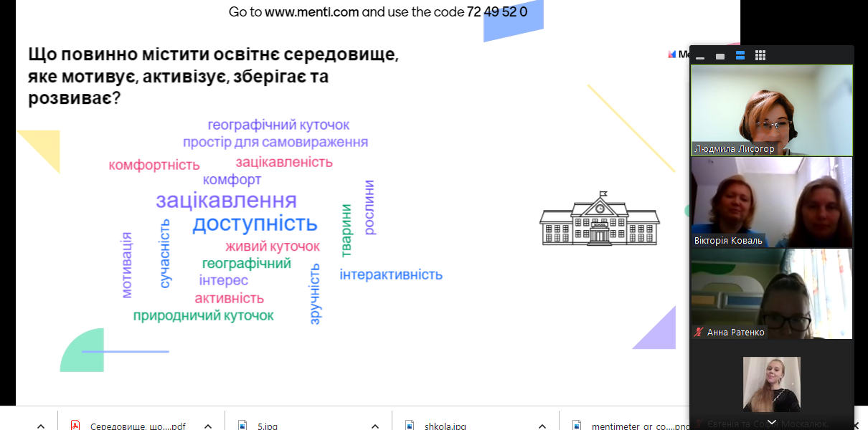Switch Zoom panel to grid gallery view
The image size is (868, 430).
pos(760,56)
